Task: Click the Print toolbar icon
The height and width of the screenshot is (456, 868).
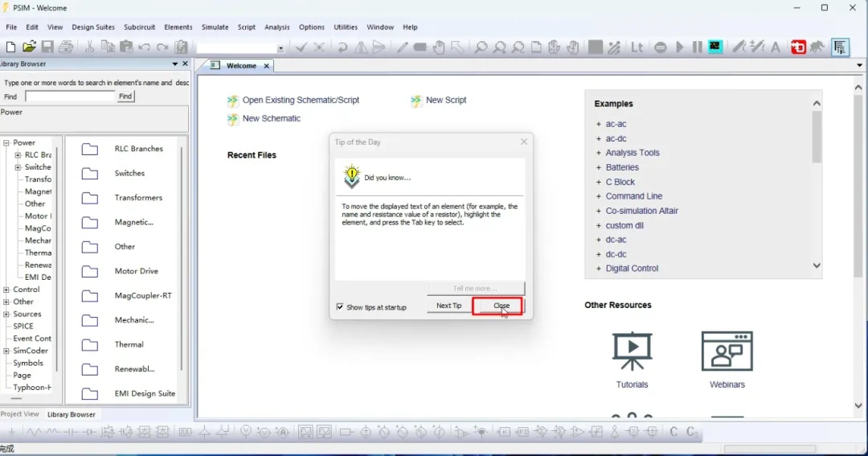Action: [66, 47]
